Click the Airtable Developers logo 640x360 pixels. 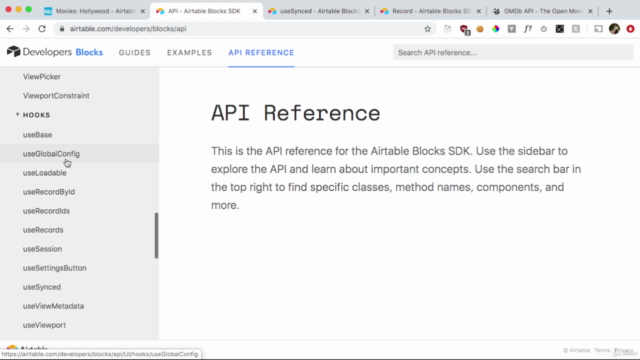pos(39,52)
